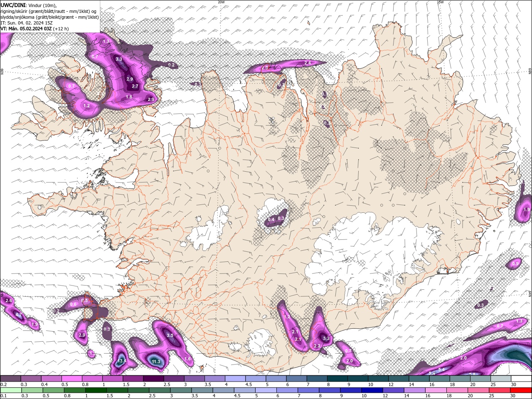Select the navy blue 10–12 swatch in the rain legend
532x399 pixels.
(372, 390)
